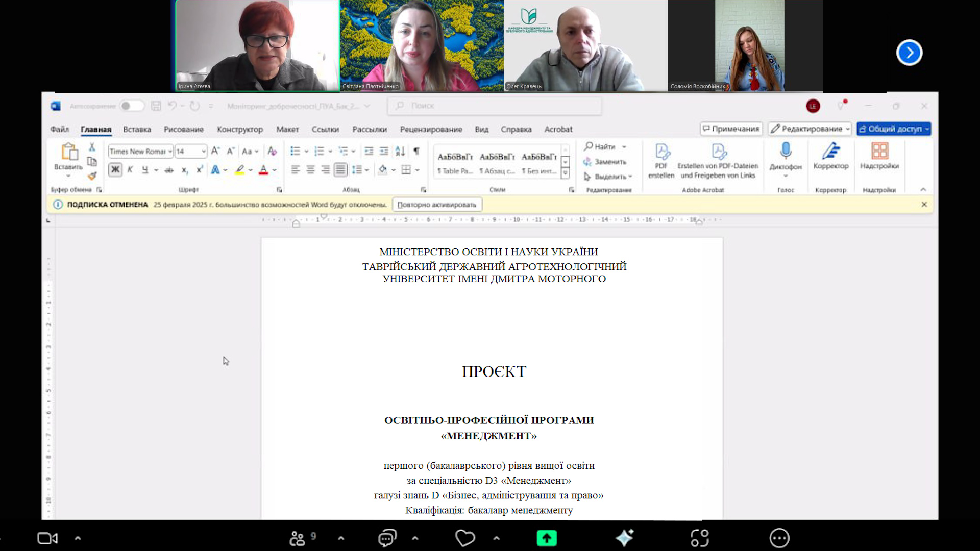Viewport: 980px width, 551px height.
Task: Toggle Bold (Ж) formatting
Action: pyautogui.click(x=115, y=170)
